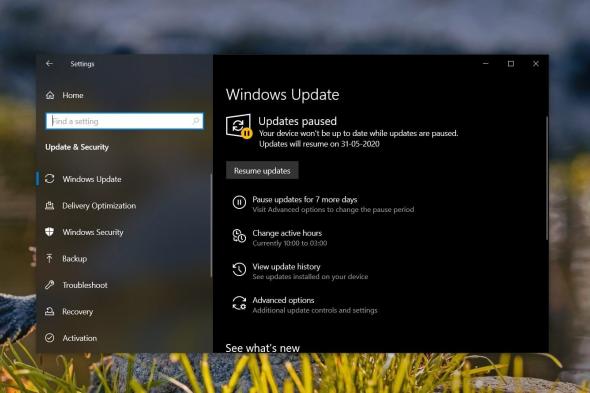Click the active hours clock icon
This screenshot has height=393, width=590.
[x=239, y=236]
